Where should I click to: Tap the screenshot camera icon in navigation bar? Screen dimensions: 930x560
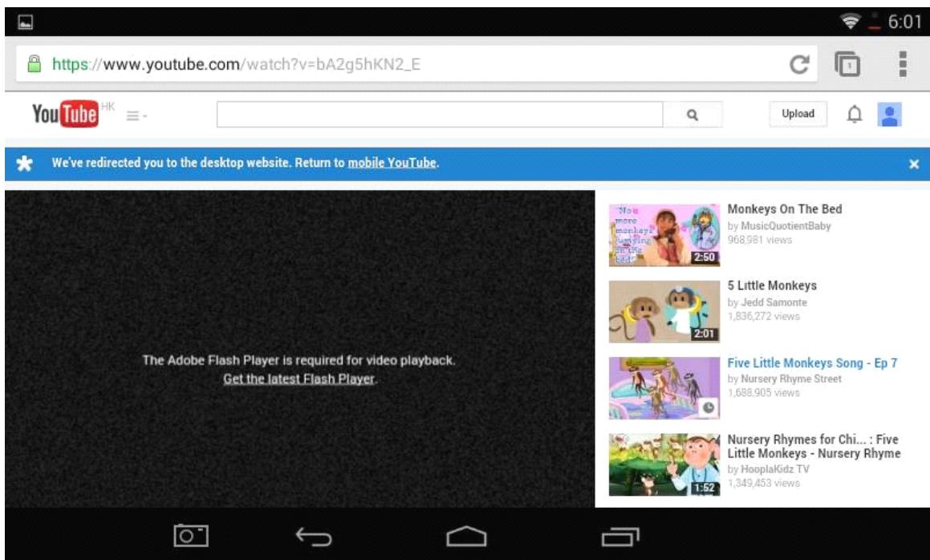[x=191, y=536]
